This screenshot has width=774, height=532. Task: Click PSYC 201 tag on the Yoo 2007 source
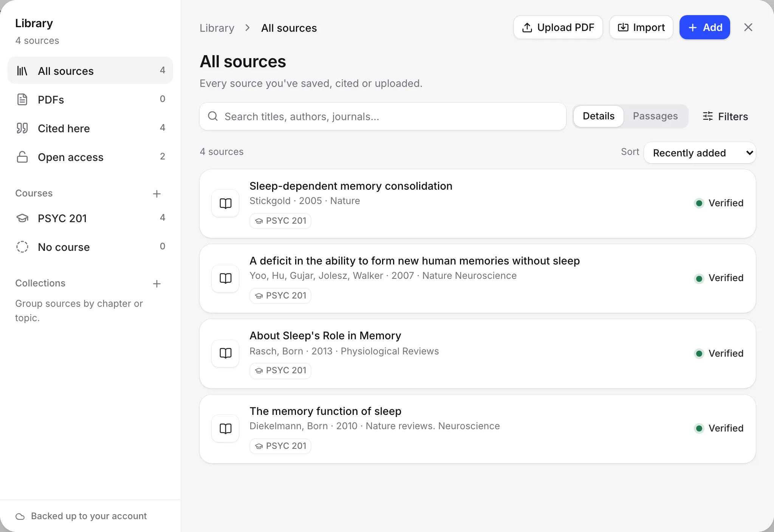(x=280, y=295)
